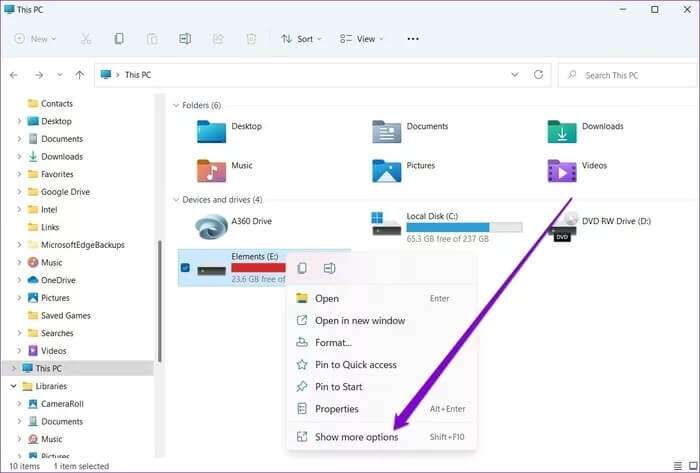Image resolution: width=700 pixels, height=473 pixels.
Task: Click This PC in the address bar
Action: coord(138,75)
